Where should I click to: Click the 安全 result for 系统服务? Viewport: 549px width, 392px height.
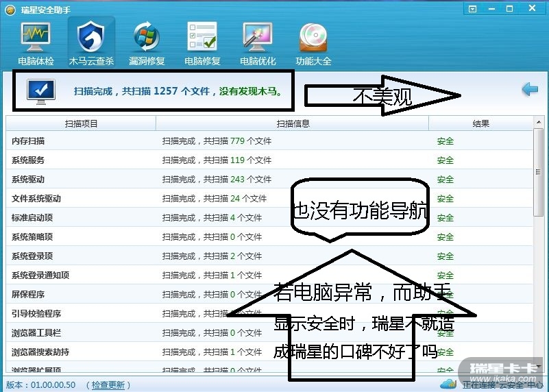coord(445,160)
